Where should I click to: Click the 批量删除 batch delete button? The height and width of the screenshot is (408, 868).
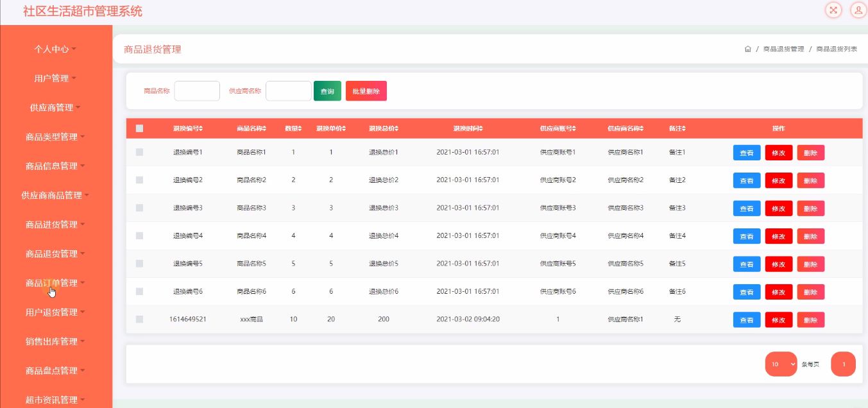[366, 91]
